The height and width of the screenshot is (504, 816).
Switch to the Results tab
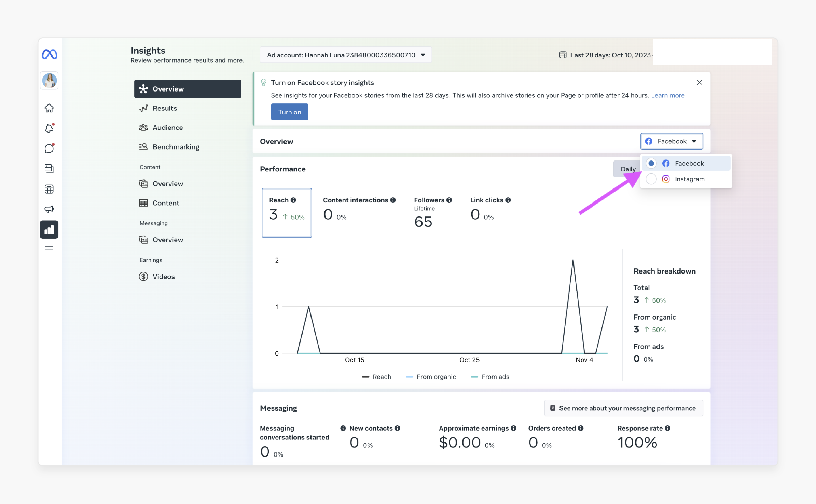tap(164, 108)
